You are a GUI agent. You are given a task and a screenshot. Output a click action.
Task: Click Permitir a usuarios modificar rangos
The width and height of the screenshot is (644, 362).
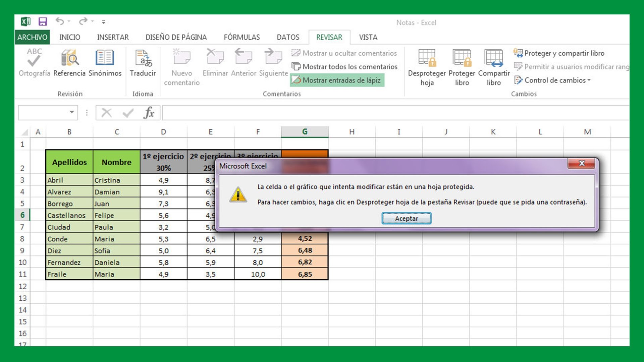point(572,67)
